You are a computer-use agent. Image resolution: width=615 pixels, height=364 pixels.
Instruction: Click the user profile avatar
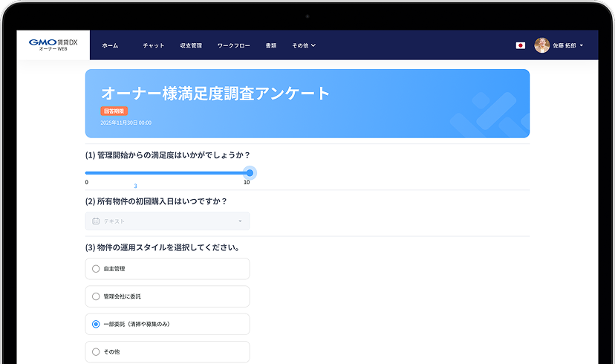coord(542,45)
